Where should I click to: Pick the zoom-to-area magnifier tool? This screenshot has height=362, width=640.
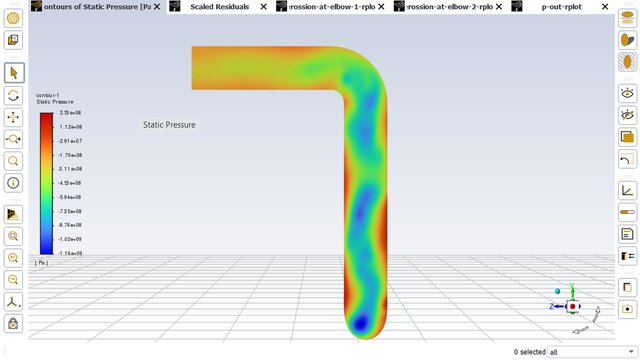point(13,161)
